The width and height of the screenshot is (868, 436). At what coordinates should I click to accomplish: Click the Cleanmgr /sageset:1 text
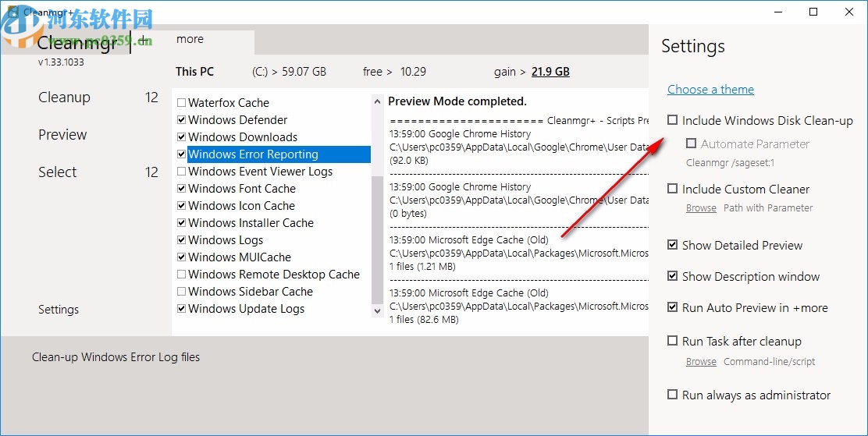(x=730, y=163)
